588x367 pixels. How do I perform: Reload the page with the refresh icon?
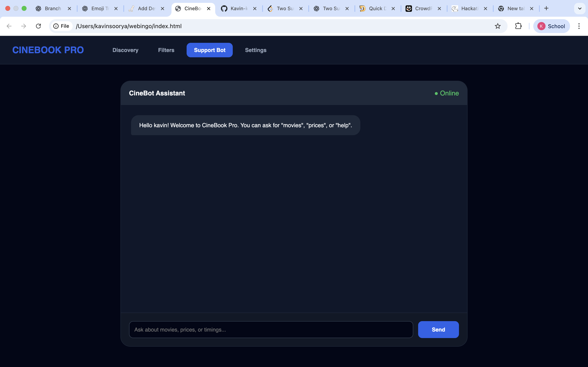38,26
